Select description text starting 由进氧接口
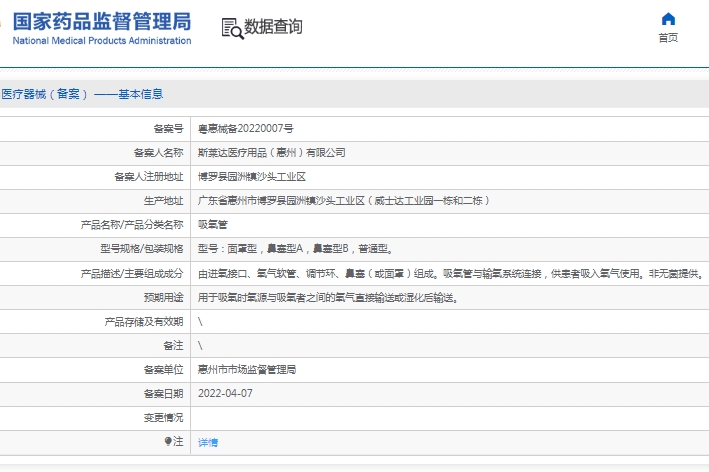 451,274
